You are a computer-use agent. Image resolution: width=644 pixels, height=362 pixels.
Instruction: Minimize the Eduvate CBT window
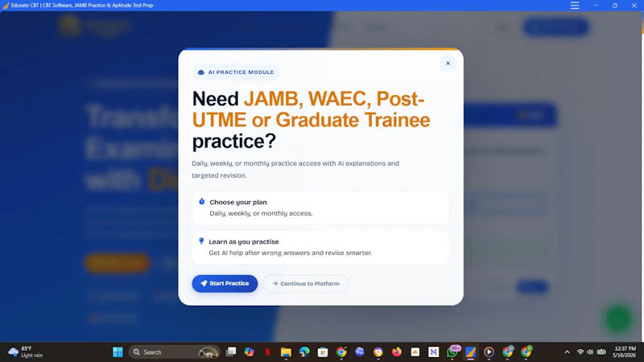[x=596, y=6]
